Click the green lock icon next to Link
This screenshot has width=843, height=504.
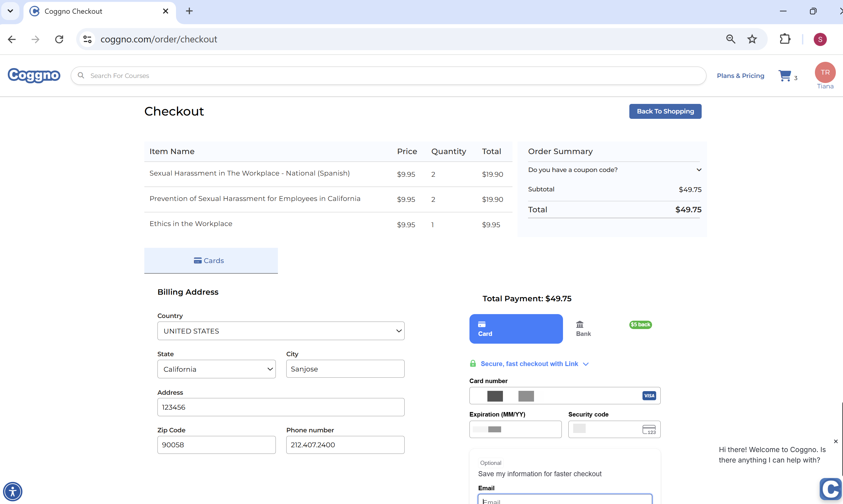(x=473, y=363)
